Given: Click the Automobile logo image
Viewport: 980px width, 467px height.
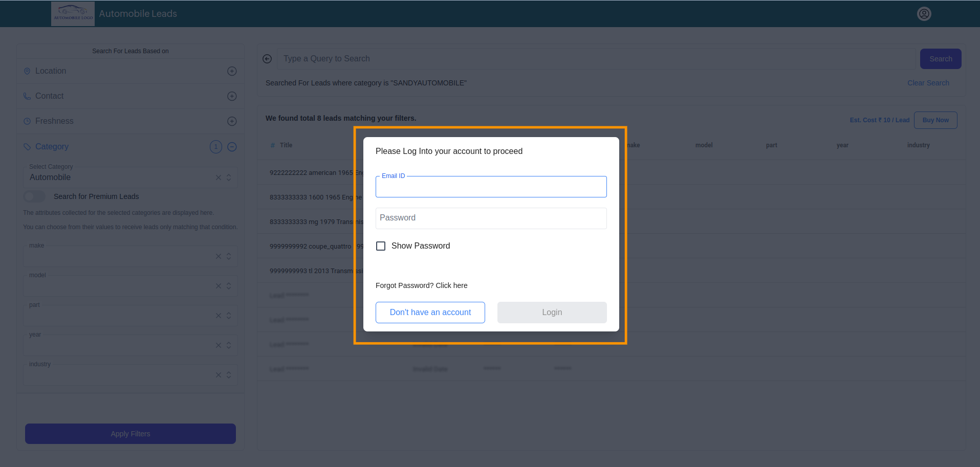Looking at the screenshot, I should click(73, 14).
